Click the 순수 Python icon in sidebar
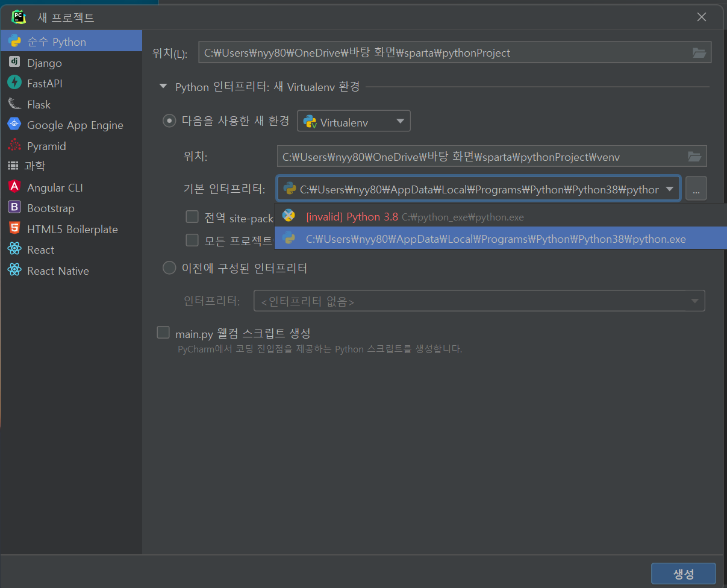Image resolution: width=727 pixels, height=588 pixels. 14,41
